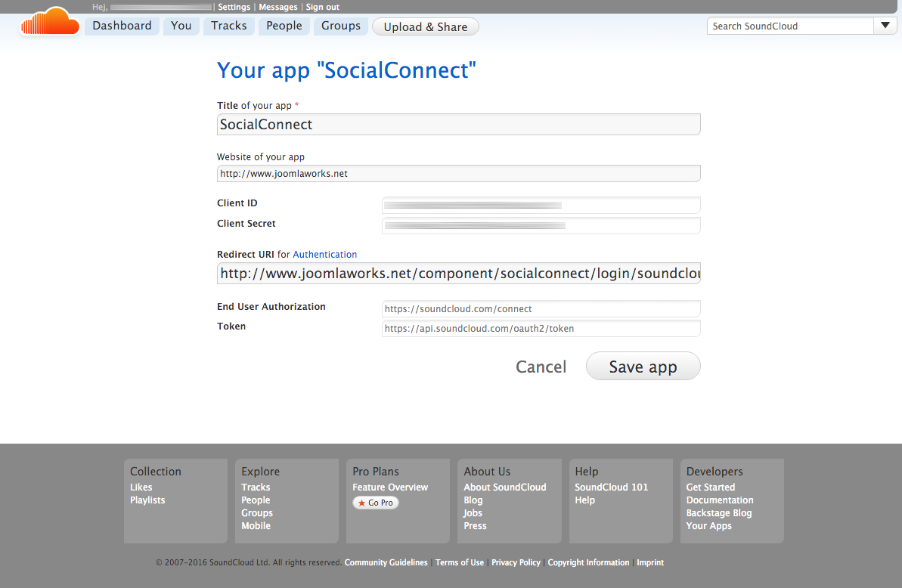
Task: Open the Terms of Use link
Action: point(460,562)
